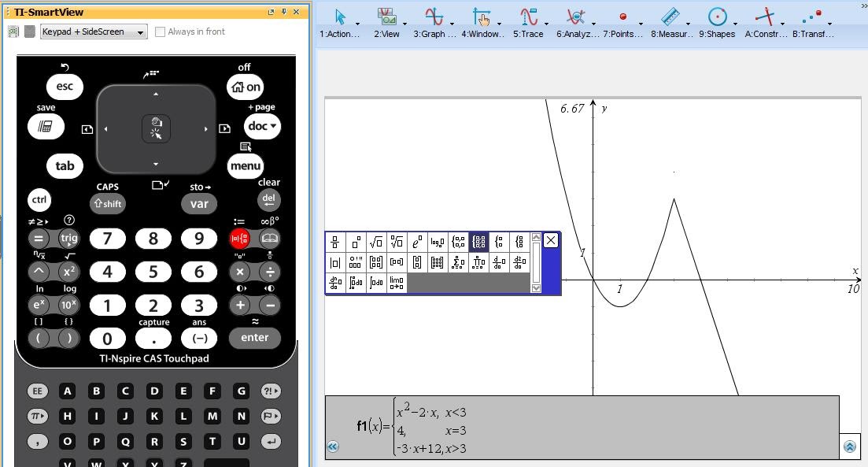Expand the 9:Shapes dropdown arrow
The height and width of the screenshot is (467, 868).
pos(735,24)
